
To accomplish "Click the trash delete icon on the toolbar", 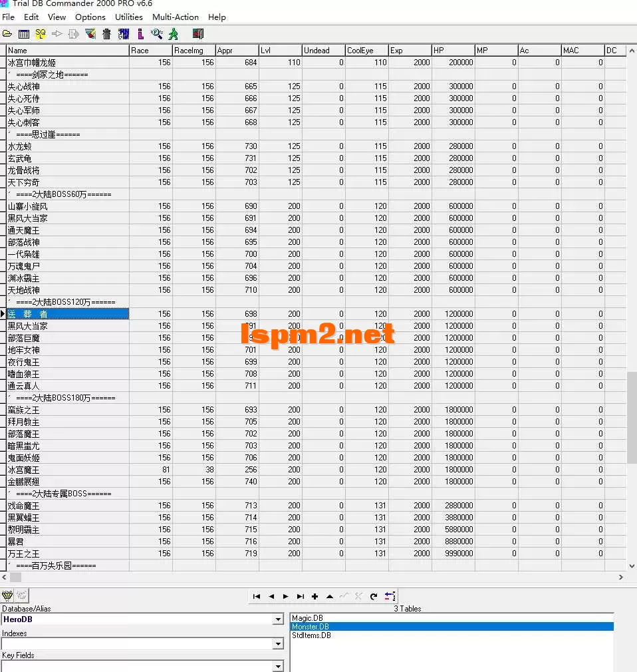I will [x=106, y=33].
